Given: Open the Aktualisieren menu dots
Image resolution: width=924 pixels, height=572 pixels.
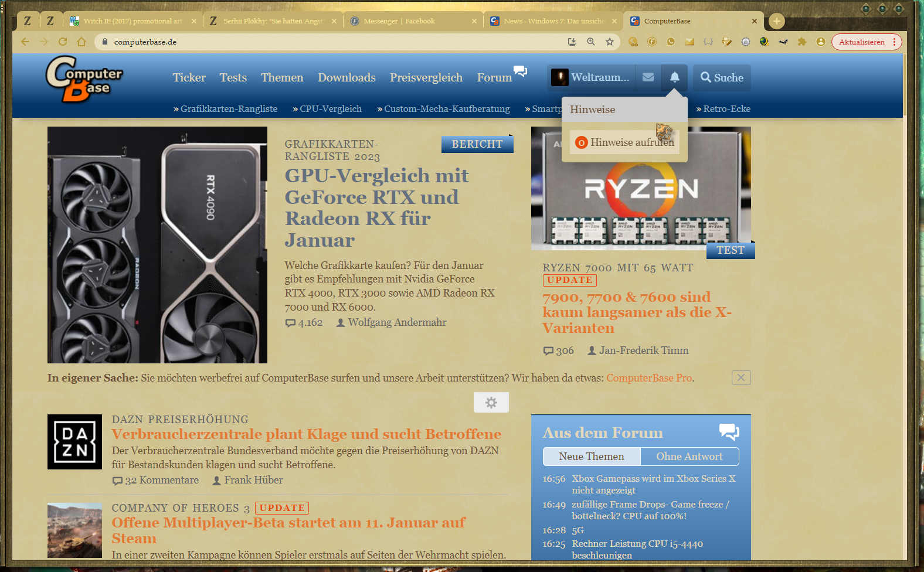Looking at the screenshot, I should [894, 42].
